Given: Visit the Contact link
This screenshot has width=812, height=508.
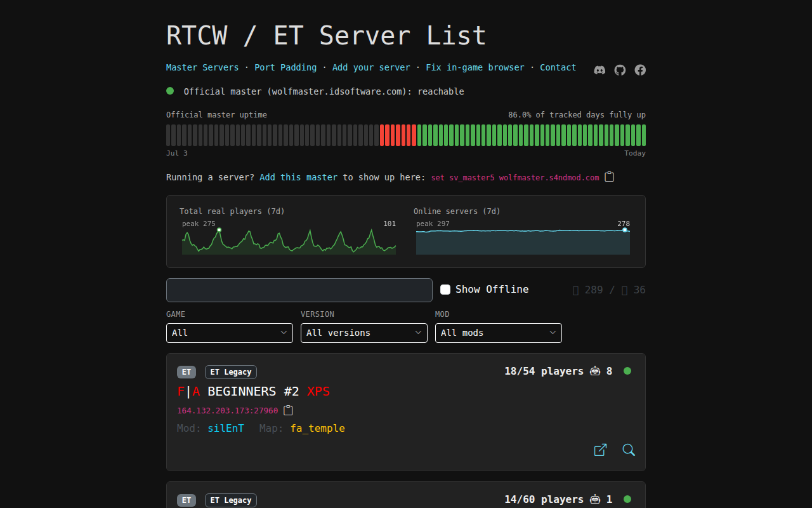Looking at the screenshot, I should coord(558,67).
